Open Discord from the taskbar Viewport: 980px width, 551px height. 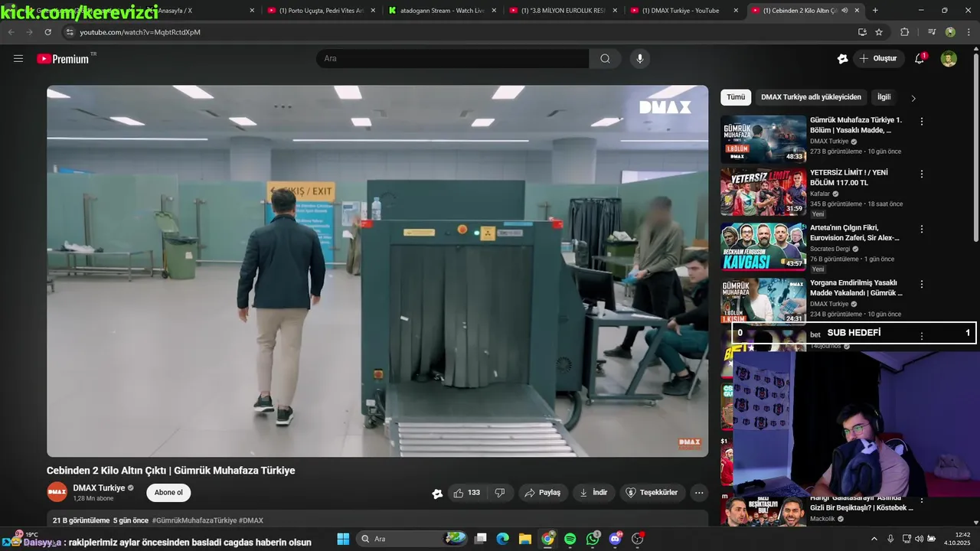[x=615, y=539]
